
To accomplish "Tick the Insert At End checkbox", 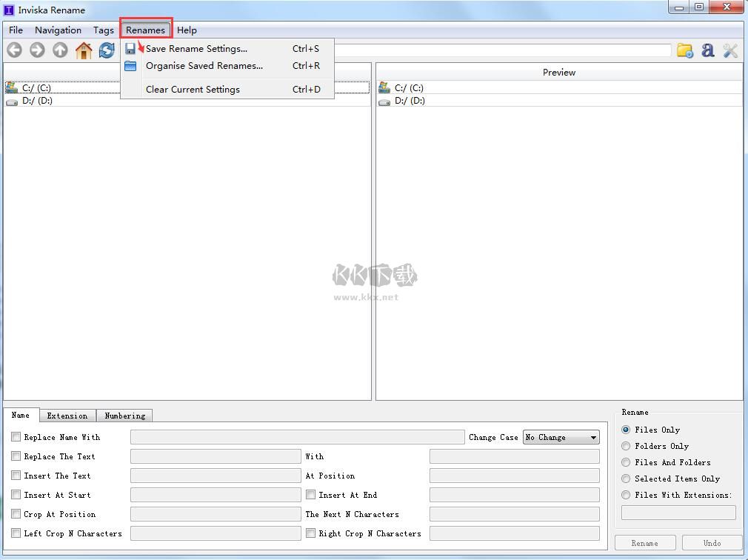I will (310, 495).
